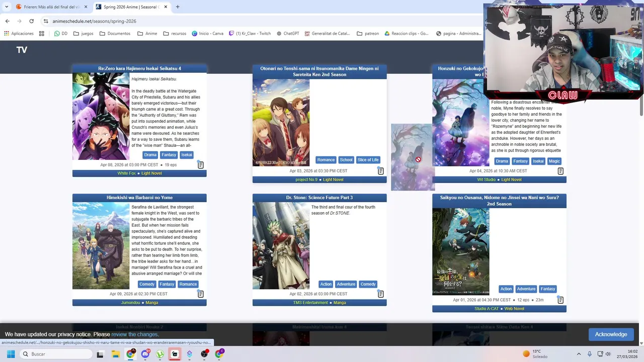Open volume control in system tray
Image resolution: width=644 pixels, height=362 pixels.
(608, 354)
